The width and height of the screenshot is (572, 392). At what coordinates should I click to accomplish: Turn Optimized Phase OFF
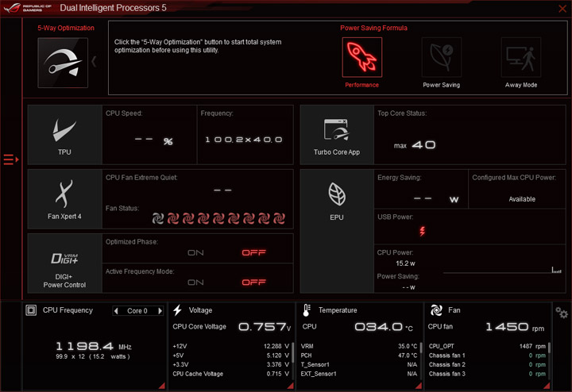coord(254,253)
